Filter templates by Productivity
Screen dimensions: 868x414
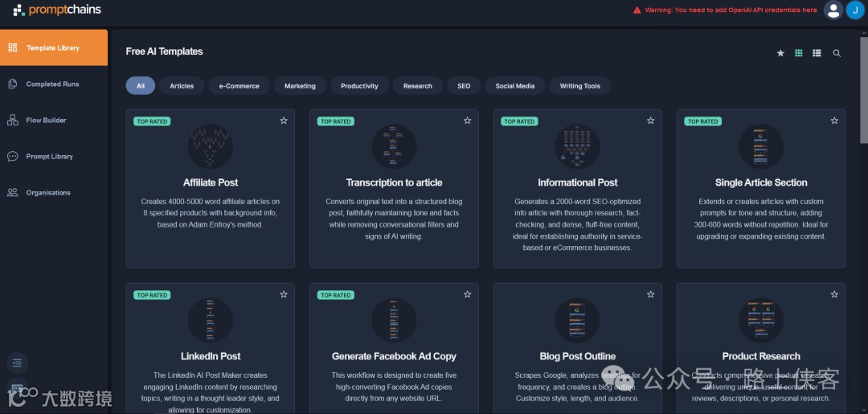(360, 86)
